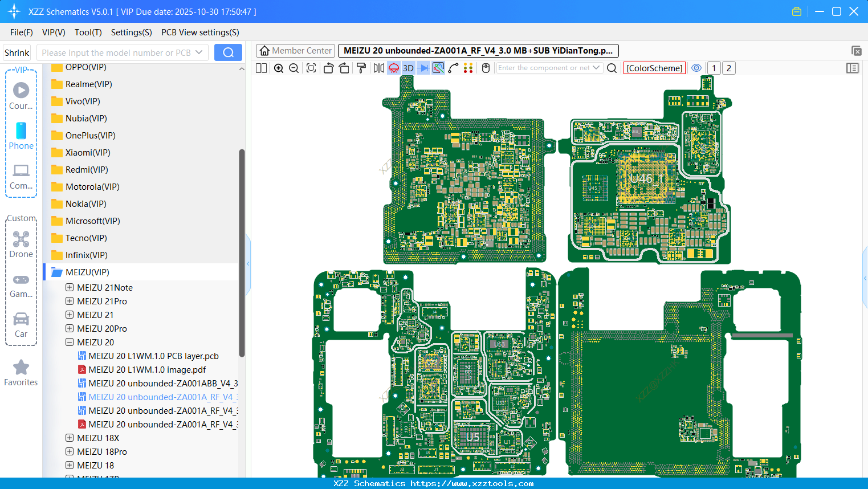The width and height of the screenshot is (868, 489).
Task: Click the file tree scroll-up arrow
Action: 242,69
